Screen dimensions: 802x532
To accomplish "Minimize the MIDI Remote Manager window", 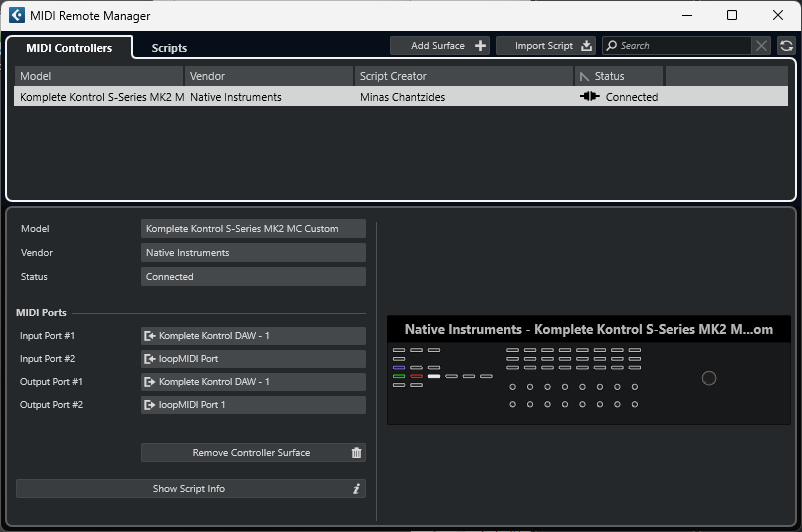I will pos(687,15).
